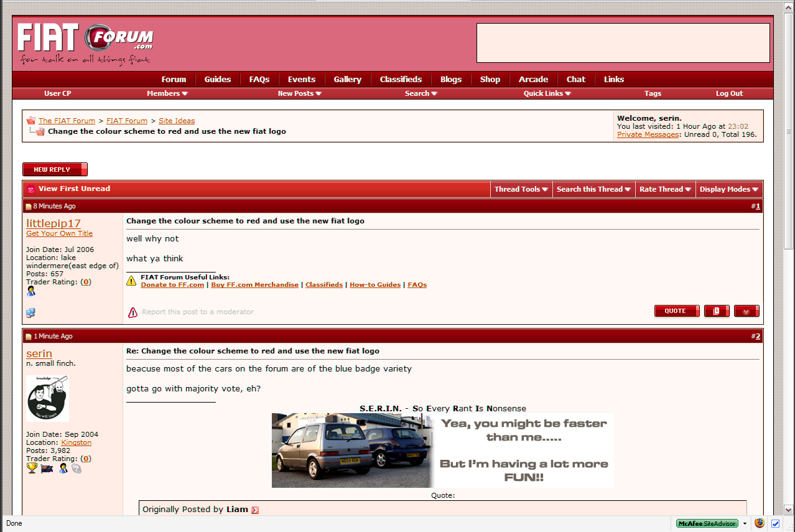Click the folder icon beside The FIAT Forum breadcrumb
The image size is (795, 532).
30,121
